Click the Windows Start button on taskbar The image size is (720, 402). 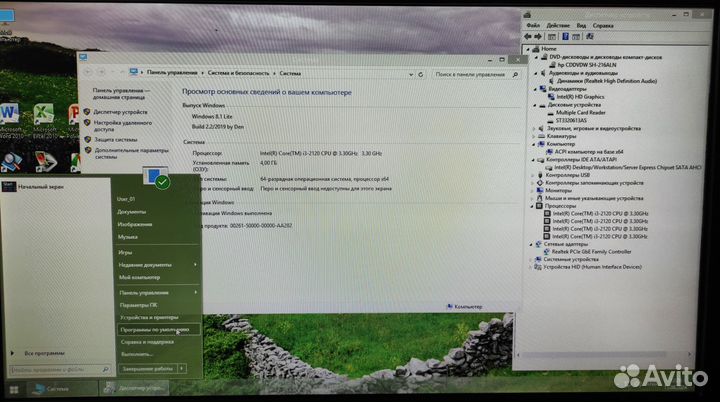[14, 390]
